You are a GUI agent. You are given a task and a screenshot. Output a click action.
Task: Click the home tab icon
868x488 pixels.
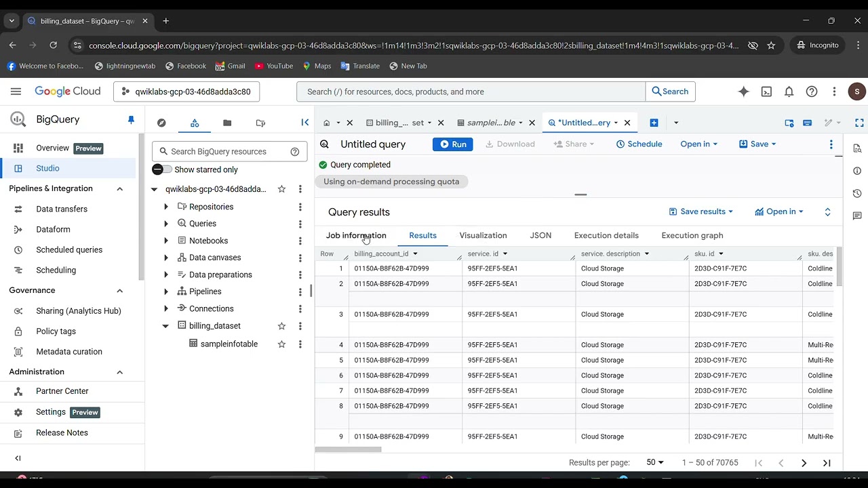pos(326,123)
